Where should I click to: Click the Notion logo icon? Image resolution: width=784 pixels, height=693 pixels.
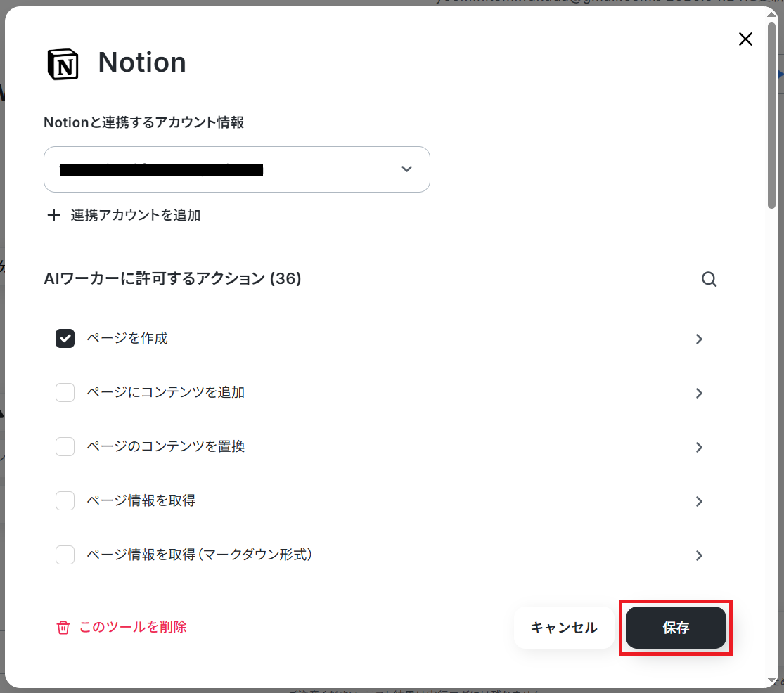[63, 64]
